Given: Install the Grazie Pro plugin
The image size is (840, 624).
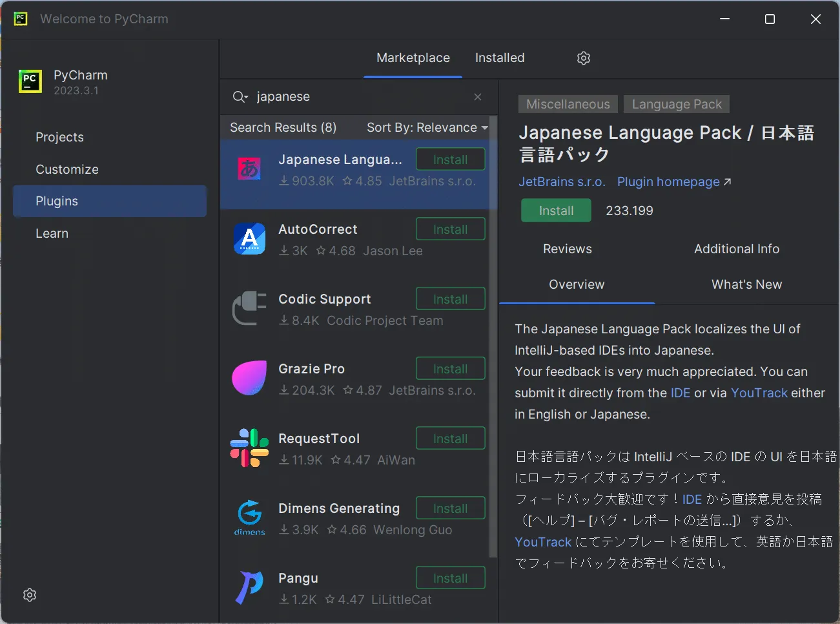Looking at the screenshot, I should [451, 369].
